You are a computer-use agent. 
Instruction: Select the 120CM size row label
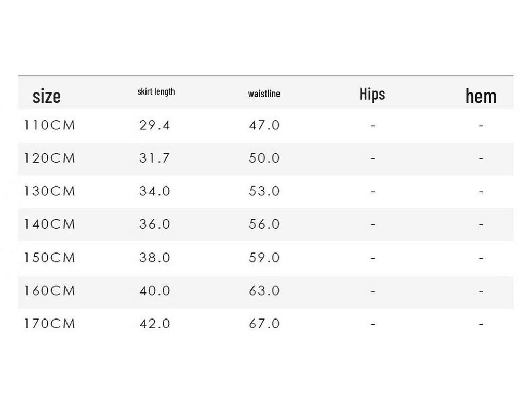[x=49, y=158]
